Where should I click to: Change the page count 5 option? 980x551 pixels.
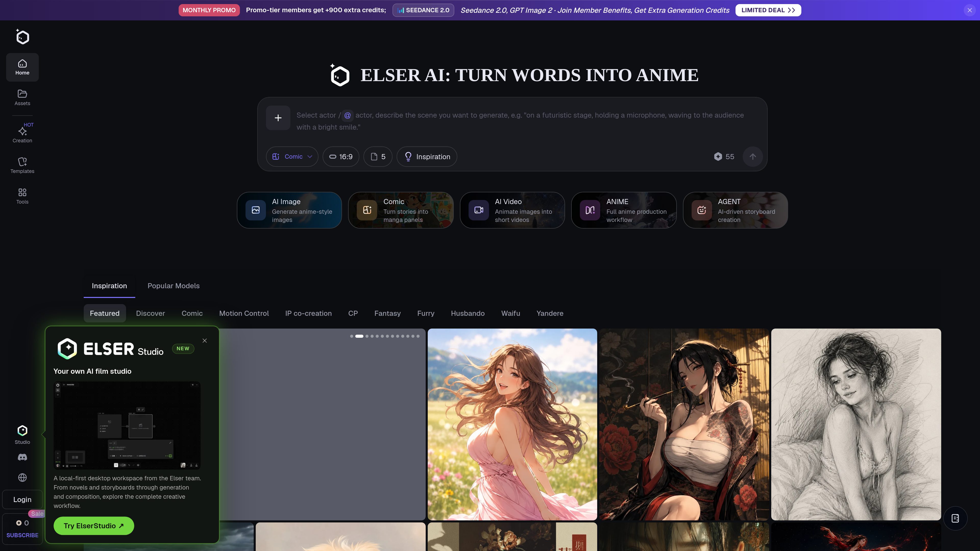click(x=378, y=157)
